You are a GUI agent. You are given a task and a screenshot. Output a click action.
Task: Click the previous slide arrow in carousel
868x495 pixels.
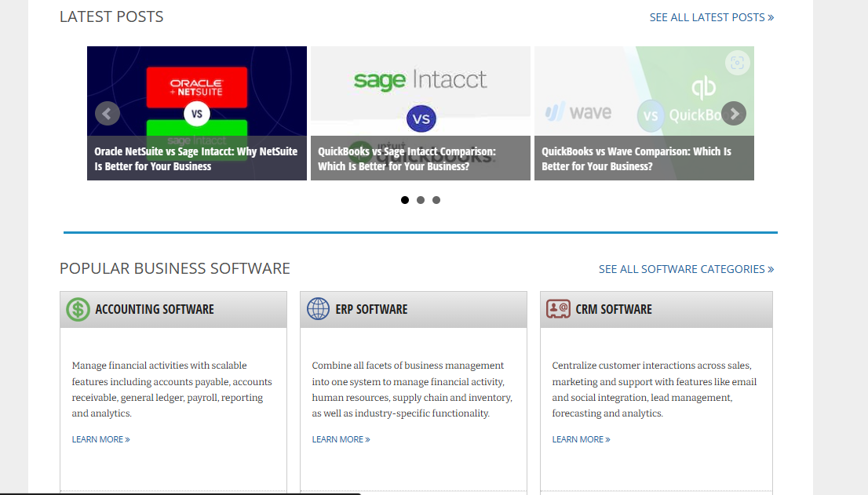tap(107, 114)
